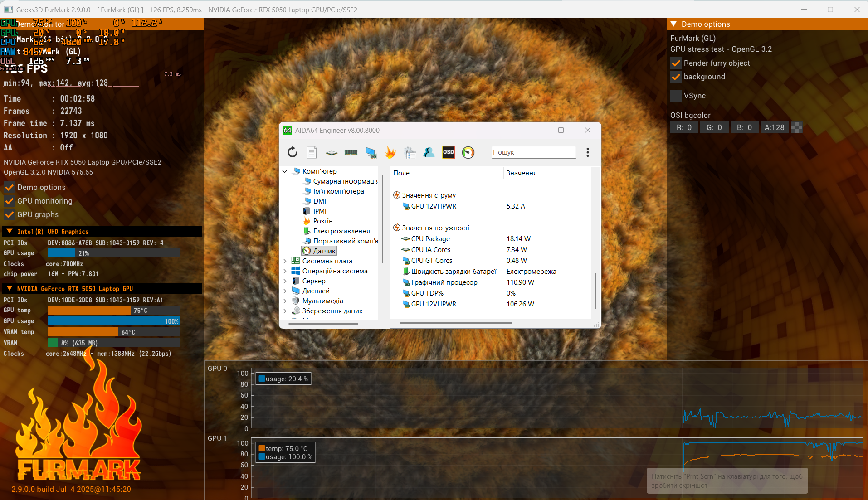Image resolution: width=868 pixels, height=500 pixels.
Task: Collapse the Комп'ютер tree node
Action: (x=285, y=171)
